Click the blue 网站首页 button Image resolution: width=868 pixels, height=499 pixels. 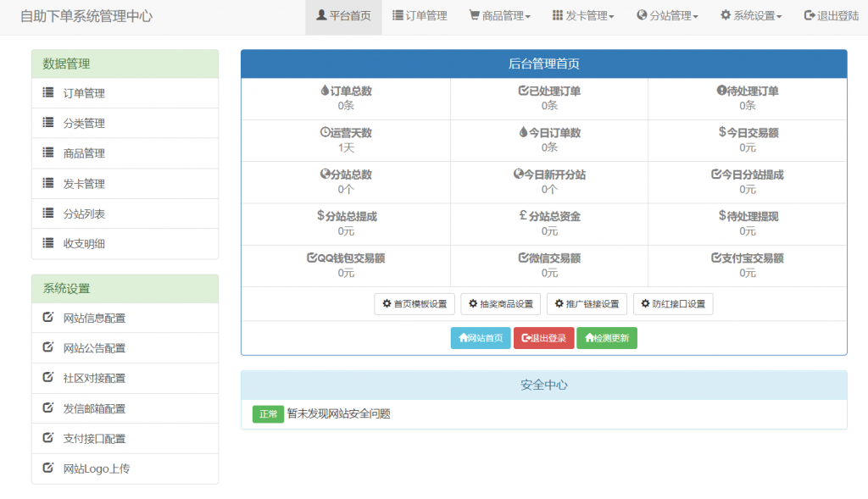tap(481, 338)
